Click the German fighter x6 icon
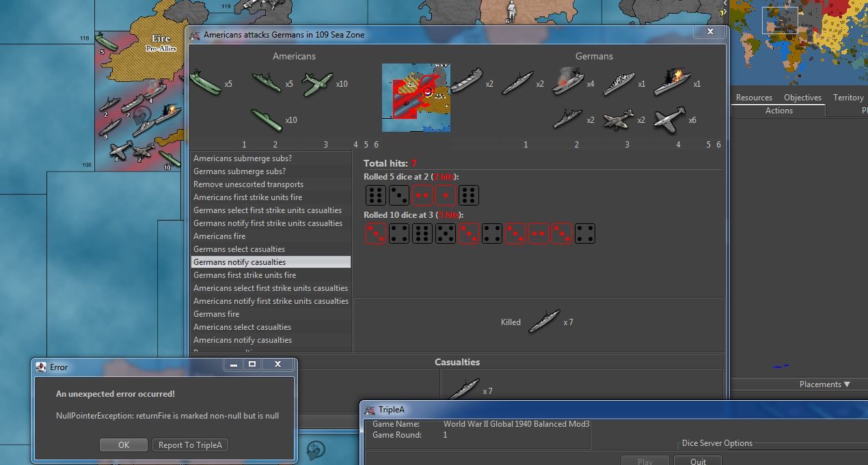Image resolution: width=868 pixels, height=465 pixels. coord(668,119)
